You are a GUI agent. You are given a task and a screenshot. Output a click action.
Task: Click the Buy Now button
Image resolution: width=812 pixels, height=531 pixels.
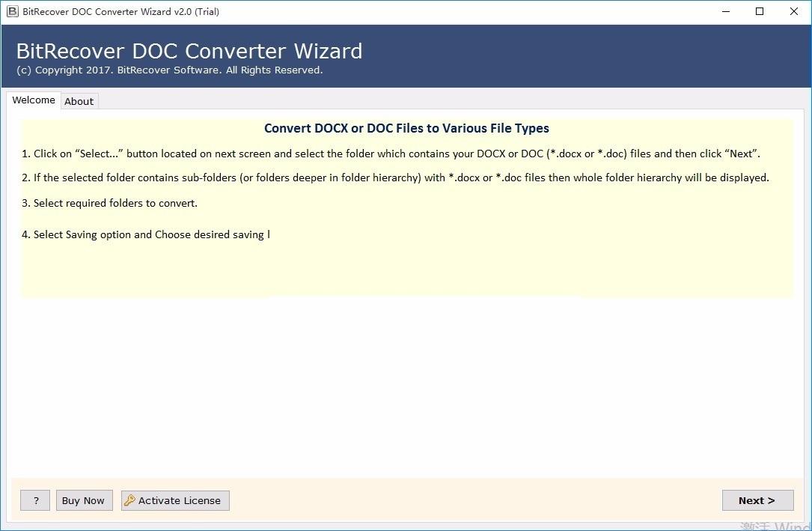pos(84,500)
